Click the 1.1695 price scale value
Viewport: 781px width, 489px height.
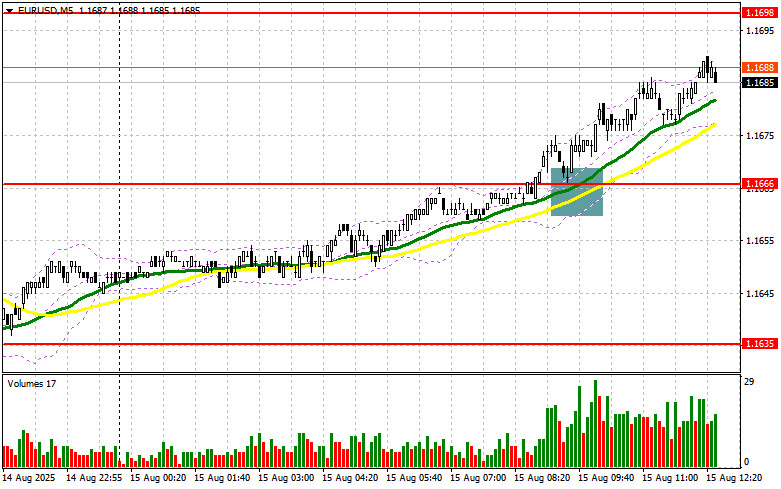(760, 31)
